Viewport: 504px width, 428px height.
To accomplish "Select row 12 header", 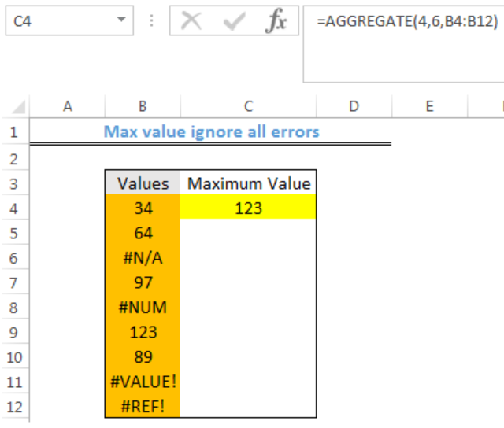I will tap(14, 407).
